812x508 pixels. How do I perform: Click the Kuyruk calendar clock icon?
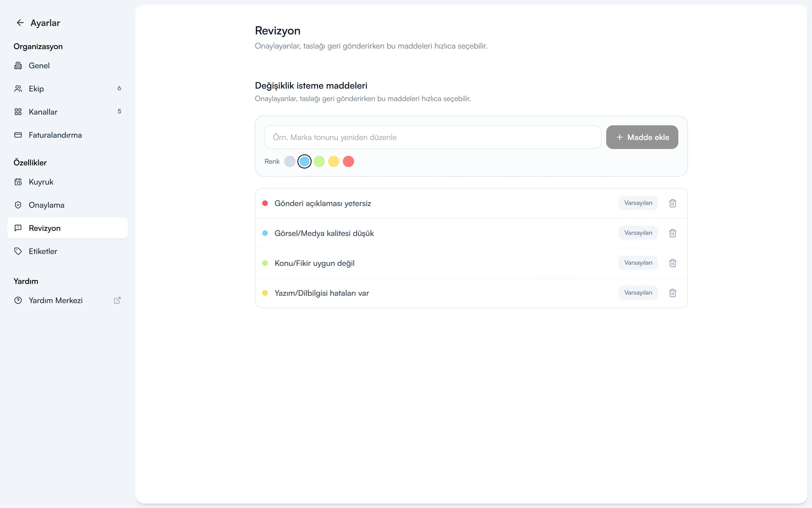pyautogui.click(x=18, y=182)
